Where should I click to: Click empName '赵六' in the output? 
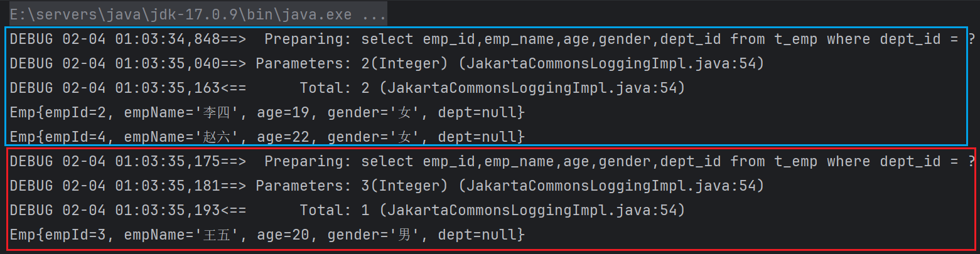[x=217, y=137]
